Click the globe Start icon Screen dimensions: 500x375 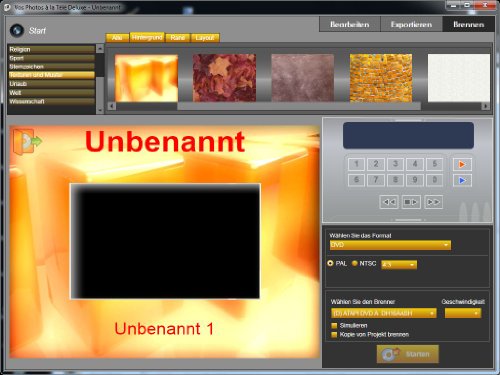(x=17, y=30)
